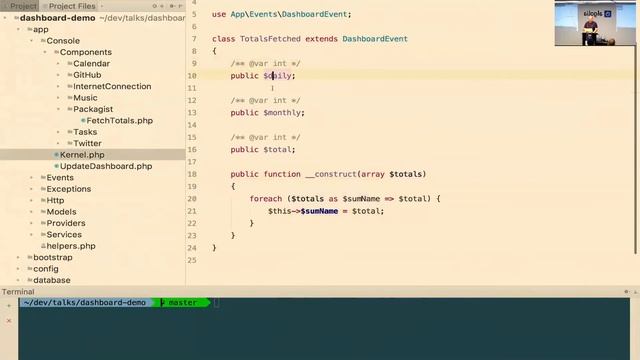This screenshot has width=640, height=360.
Task: Collapse the app folder arrow
Action: pos(18,29)
